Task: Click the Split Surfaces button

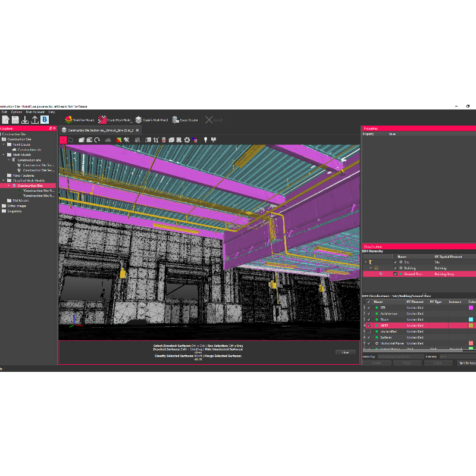Action: tap(468, 362)
